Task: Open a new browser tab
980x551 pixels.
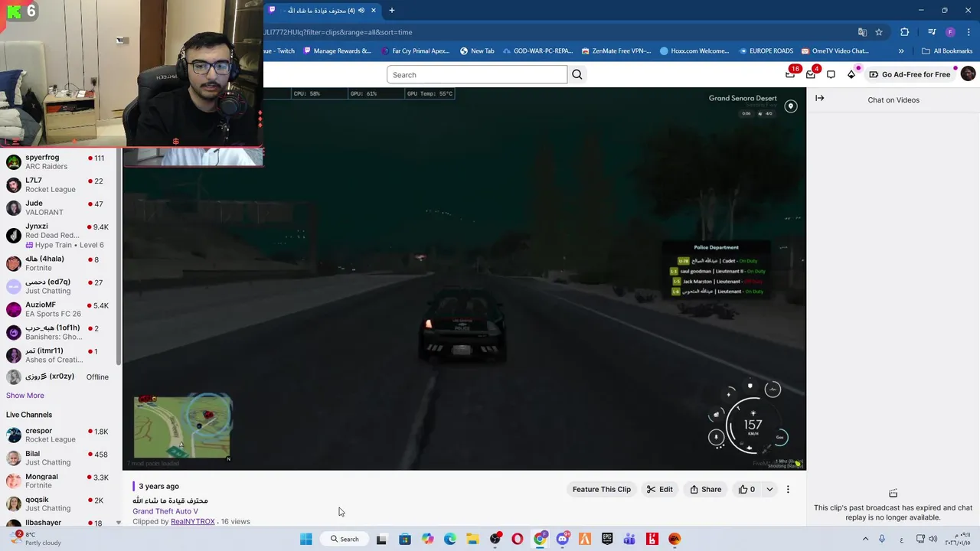Action: point(392,11)
